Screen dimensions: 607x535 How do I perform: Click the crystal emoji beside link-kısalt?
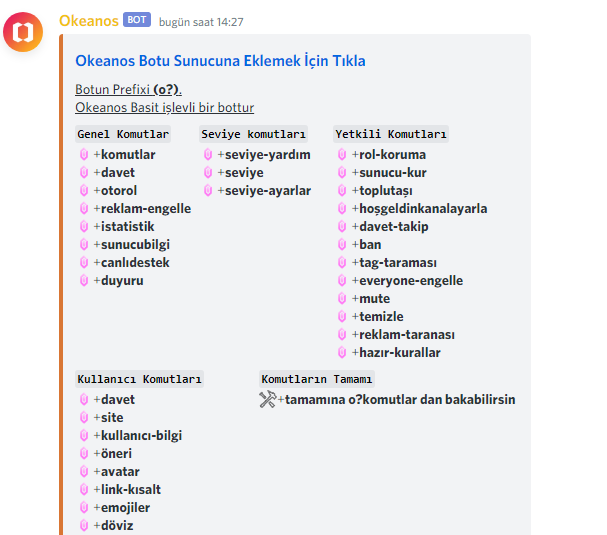(x=84, y=489)
